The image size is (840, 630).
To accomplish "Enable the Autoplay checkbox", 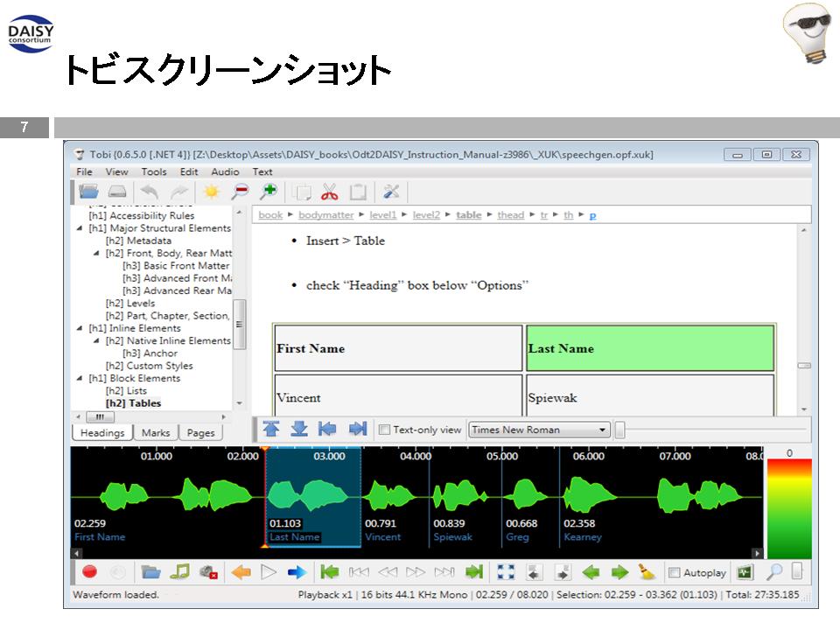I will (675, 572).
